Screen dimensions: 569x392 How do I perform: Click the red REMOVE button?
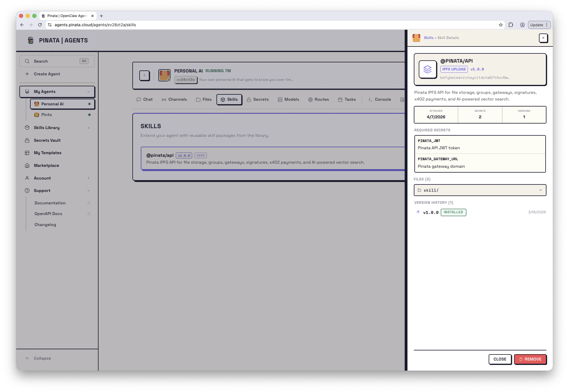pos(530,359)
